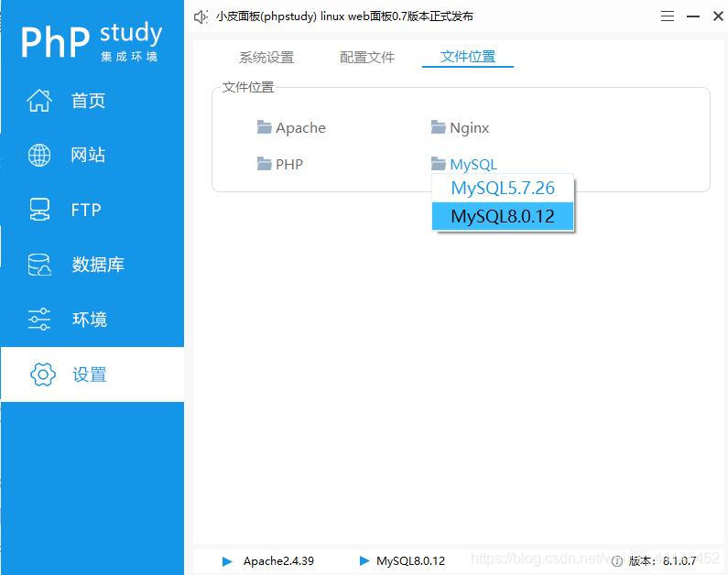Screen dimensions: 728x575
Task: Open the PHP folder location
Action: pyautogui.click(x=279, y=165)
